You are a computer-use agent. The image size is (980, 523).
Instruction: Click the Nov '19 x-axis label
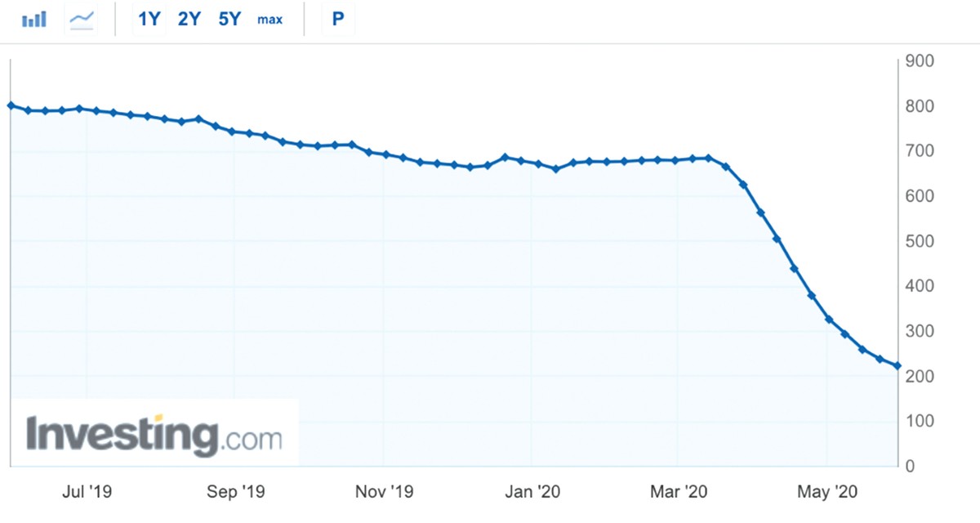(385, 492)
